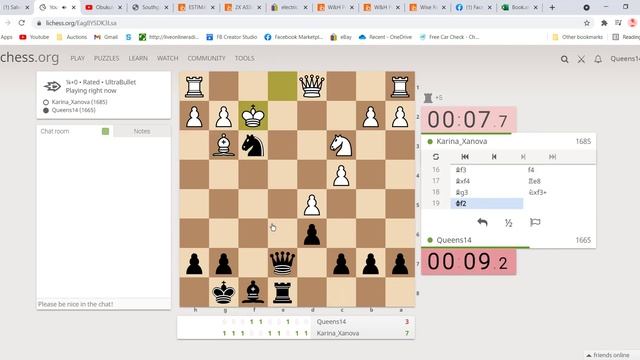Viewport: 640px width, 360px height.
Task: Open the Facebook Marketplace bookmark
Action: click(x=293, y=37)
